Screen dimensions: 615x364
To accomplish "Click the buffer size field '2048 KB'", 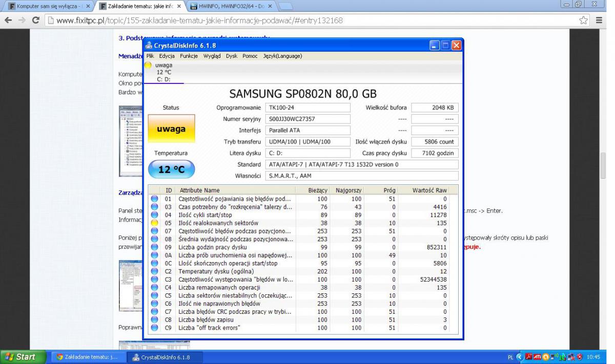I will (x=435, y=108).
